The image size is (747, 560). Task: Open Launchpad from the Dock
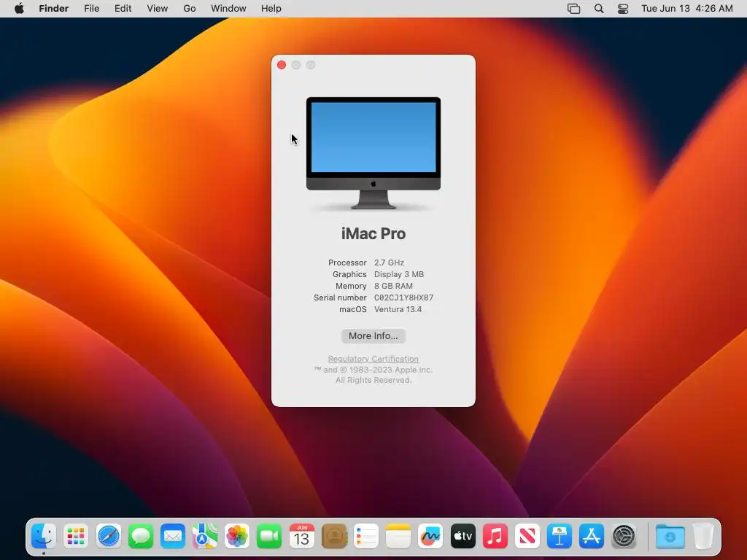pyautogui.click(x=76, y=536)
